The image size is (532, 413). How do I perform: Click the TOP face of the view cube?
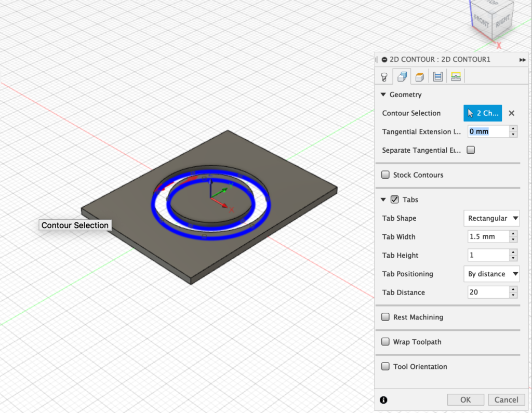[x=491, y=4]
